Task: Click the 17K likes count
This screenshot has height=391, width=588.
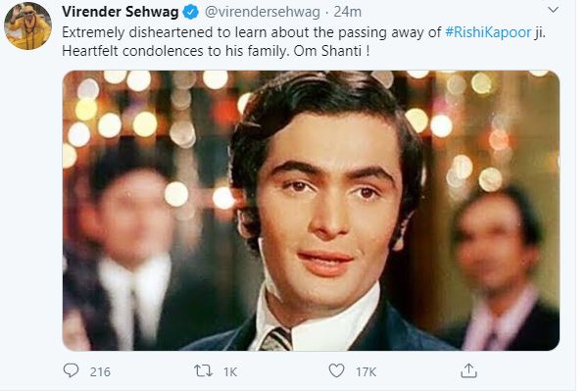Action: [366, 371]
